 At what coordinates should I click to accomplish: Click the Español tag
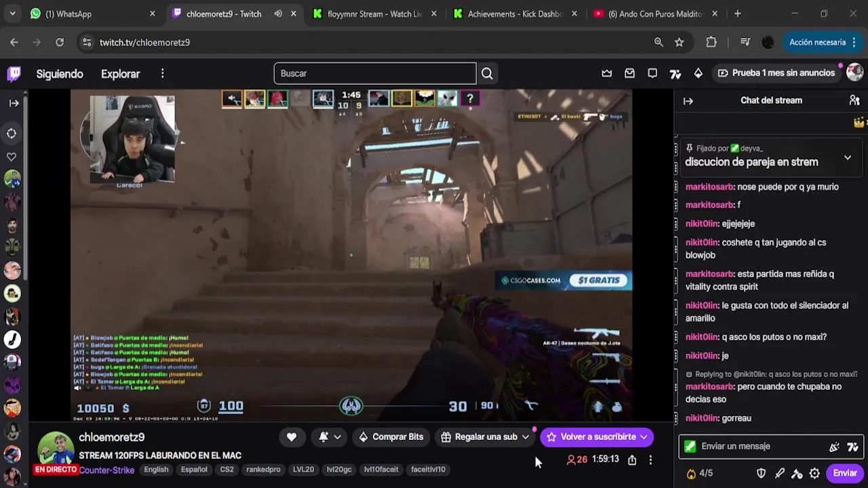[194, 469]
